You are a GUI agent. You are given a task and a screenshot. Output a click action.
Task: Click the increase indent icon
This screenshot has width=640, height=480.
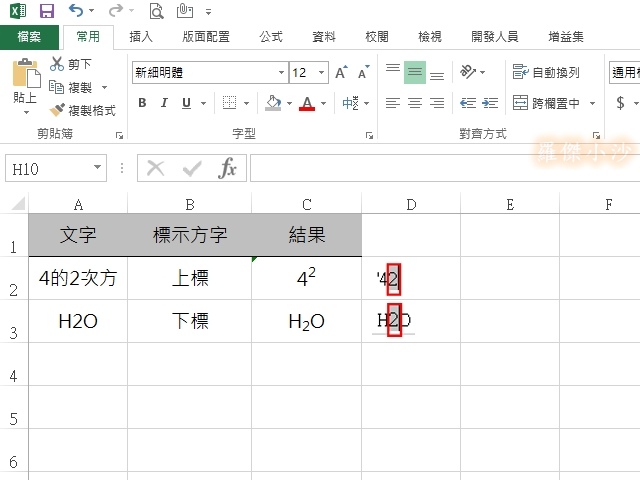click(x=490, y=103)
